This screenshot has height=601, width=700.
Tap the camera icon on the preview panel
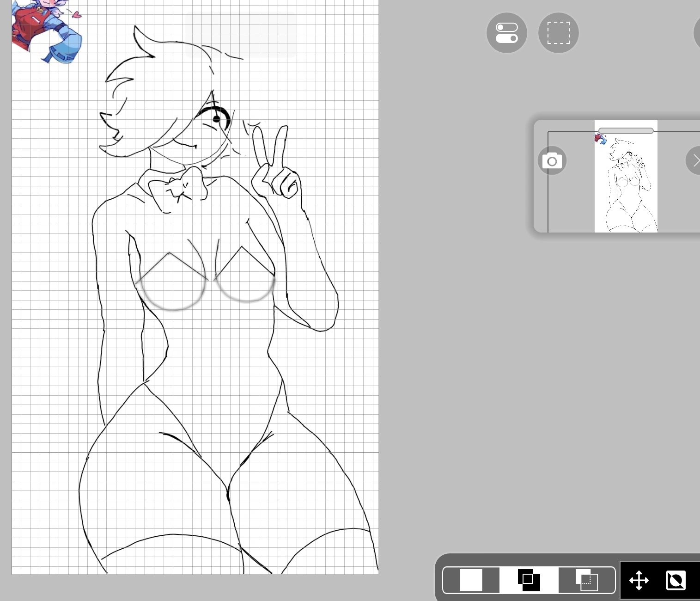[x=552, y=161]
